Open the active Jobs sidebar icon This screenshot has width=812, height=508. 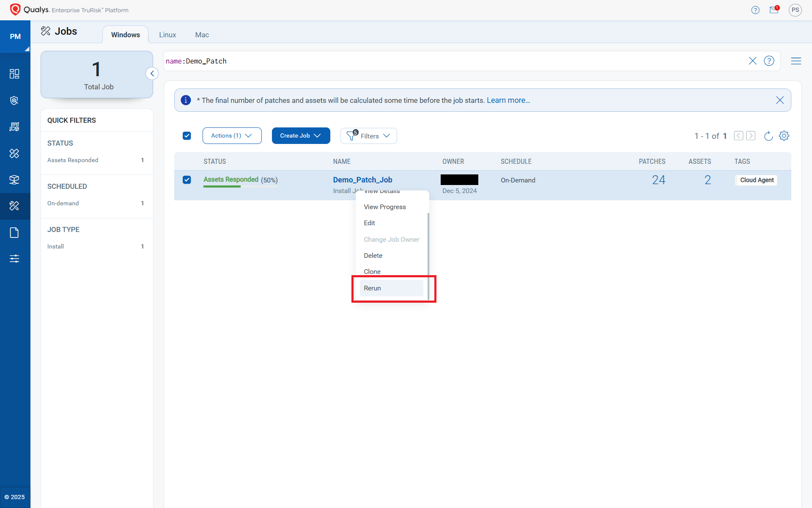[14, 206]
